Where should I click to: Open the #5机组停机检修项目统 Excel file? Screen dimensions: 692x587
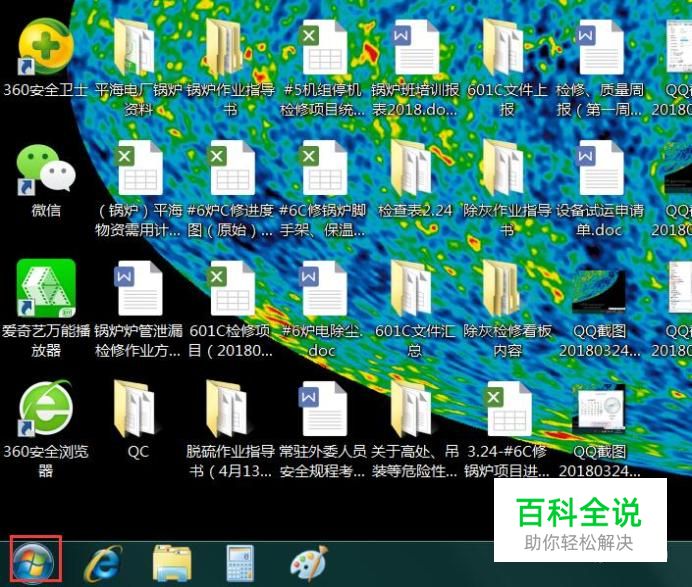pos(324,48)
